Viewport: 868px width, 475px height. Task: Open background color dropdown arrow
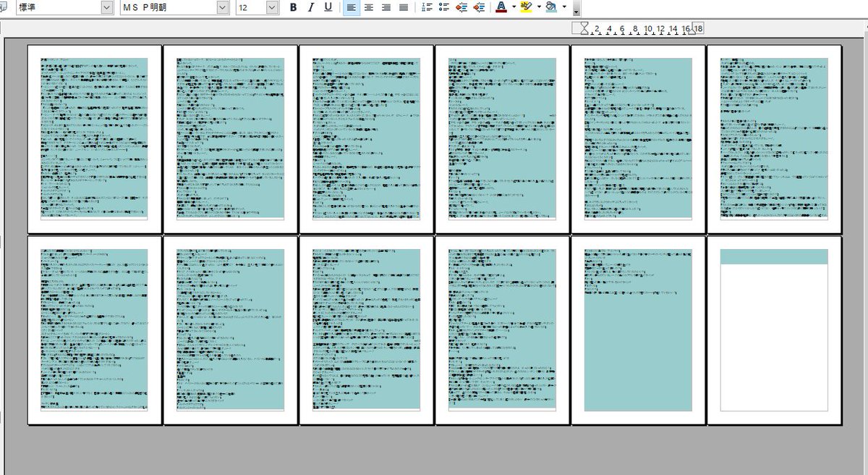[564, 7]
